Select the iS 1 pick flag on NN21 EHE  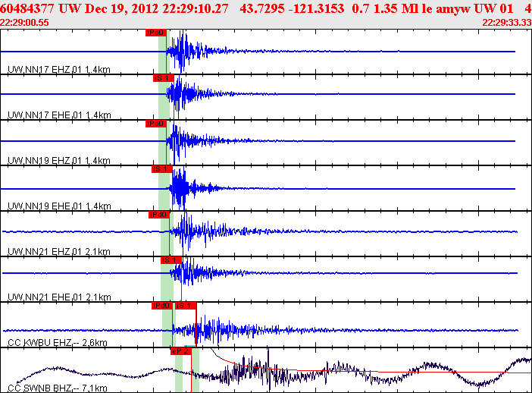click(x=171, y=260)
